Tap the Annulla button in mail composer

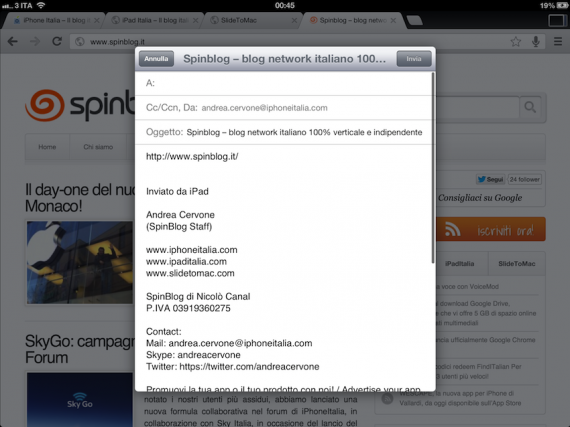[156, 59]
